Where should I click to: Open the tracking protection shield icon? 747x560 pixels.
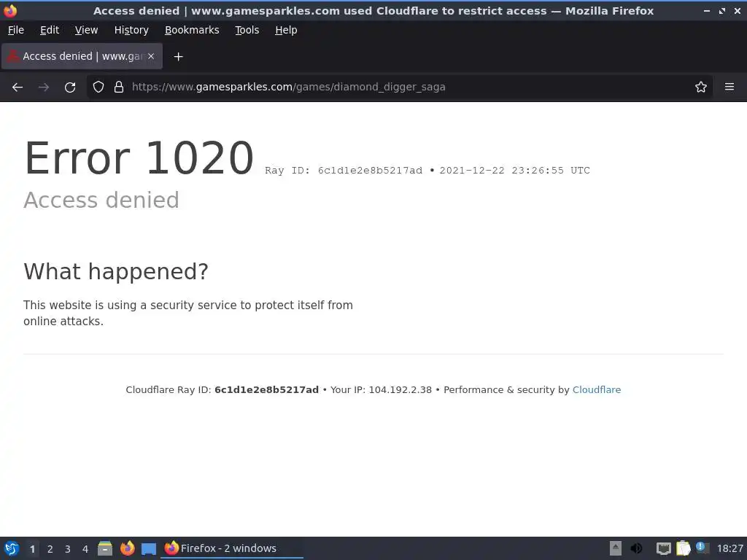click(98, 87)
